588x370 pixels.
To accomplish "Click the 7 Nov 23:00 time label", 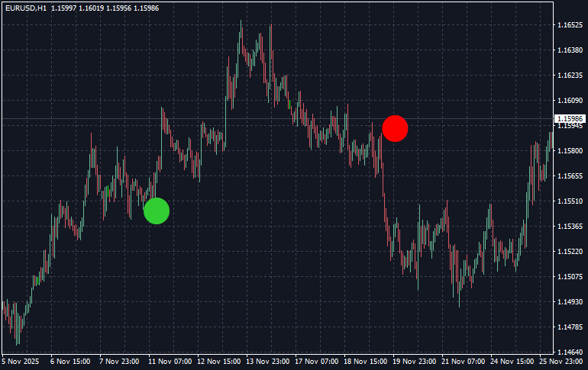I will click(x=120, y=362).
